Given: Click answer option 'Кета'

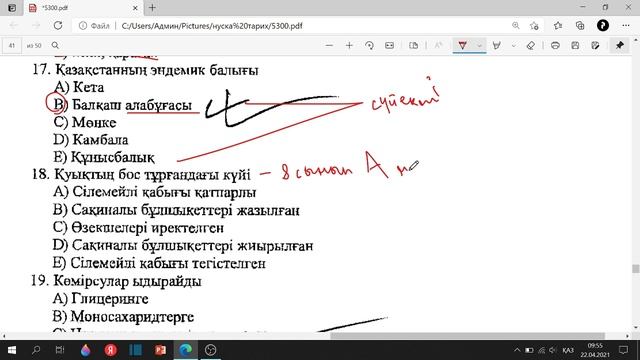Looking at the screenshot, I should tap(88, 87).
